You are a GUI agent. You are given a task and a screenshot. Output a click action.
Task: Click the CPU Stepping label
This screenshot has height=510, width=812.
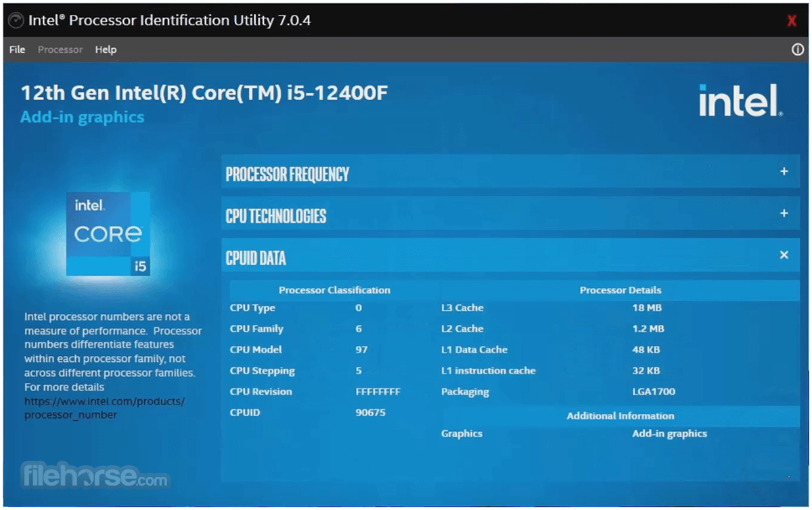pyautogui.click(x=263, y=371)
